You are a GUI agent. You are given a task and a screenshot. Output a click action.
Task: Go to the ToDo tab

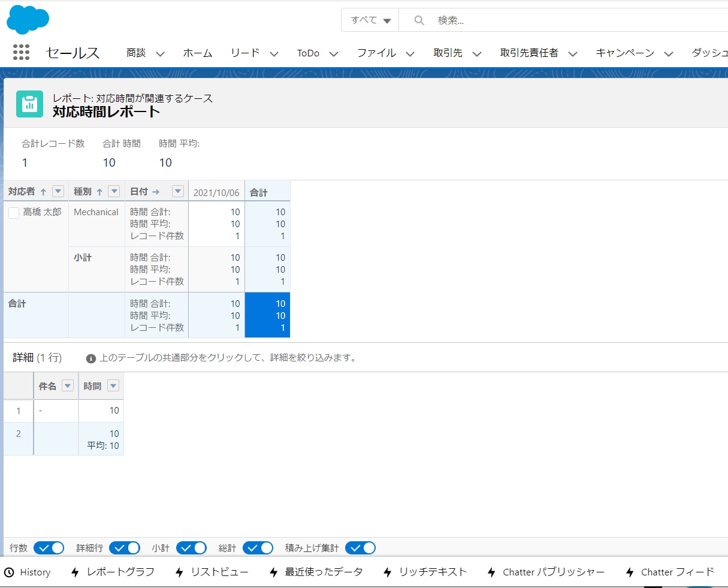tap(308, 53)
